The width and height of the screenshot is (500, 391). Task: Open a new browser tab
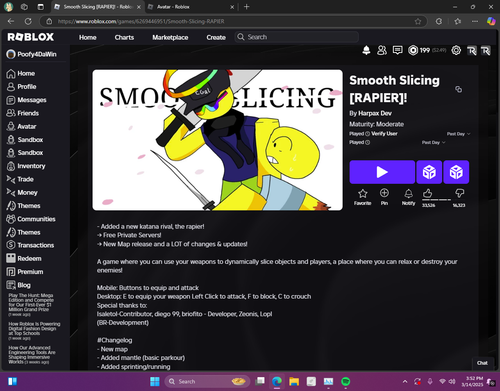coord(246,7)
